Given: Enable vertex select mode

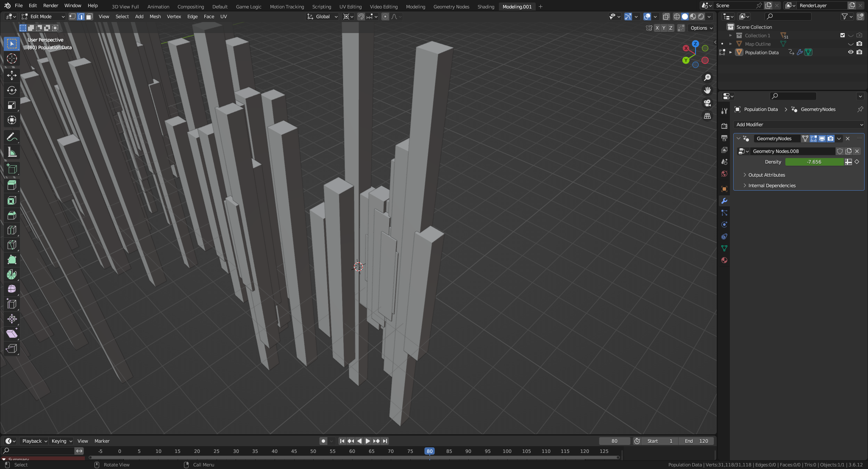Looking at the screenshot, I should tap(72, 17).
